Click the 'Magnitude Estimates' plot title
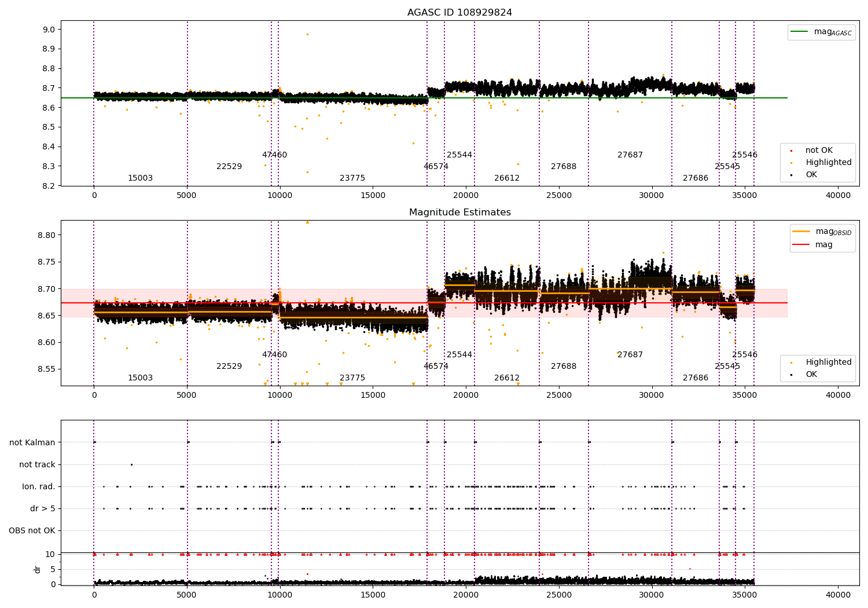Viewport: 868px width, 608px height. (x=459, y=213)
